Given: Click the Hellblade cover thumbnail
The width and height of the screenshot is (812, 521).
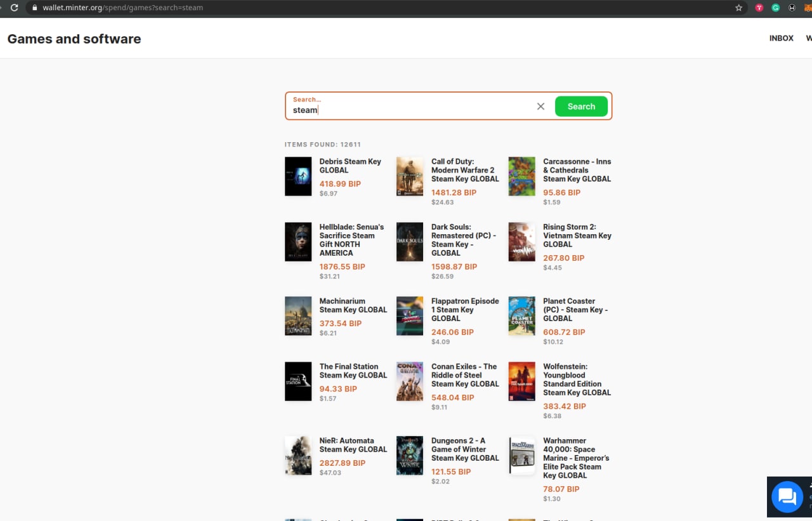Looking at the screenshot, I should point(298,242).
